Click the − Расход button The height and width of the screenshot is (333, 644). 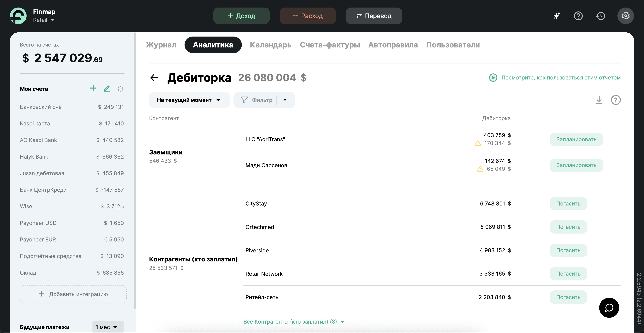[x=308, y=16]
